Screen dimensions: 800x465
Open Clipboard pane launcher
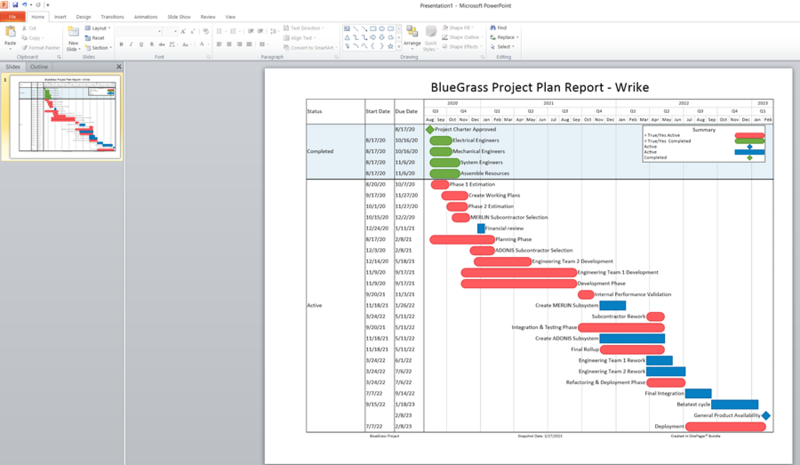59,57
